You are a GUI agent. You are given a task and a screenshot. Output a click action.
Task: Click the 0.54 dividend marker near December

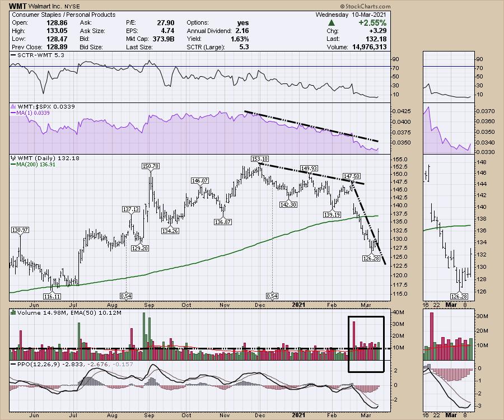[272, 296]
